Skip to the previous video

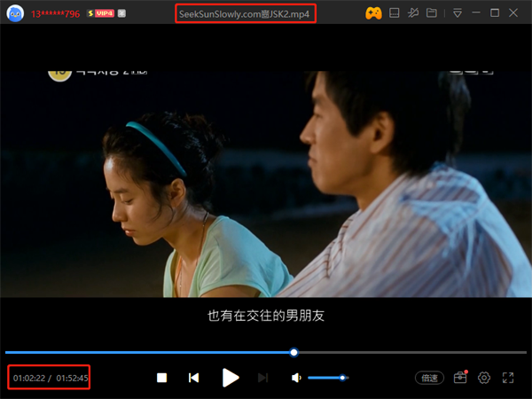[193, 378]
